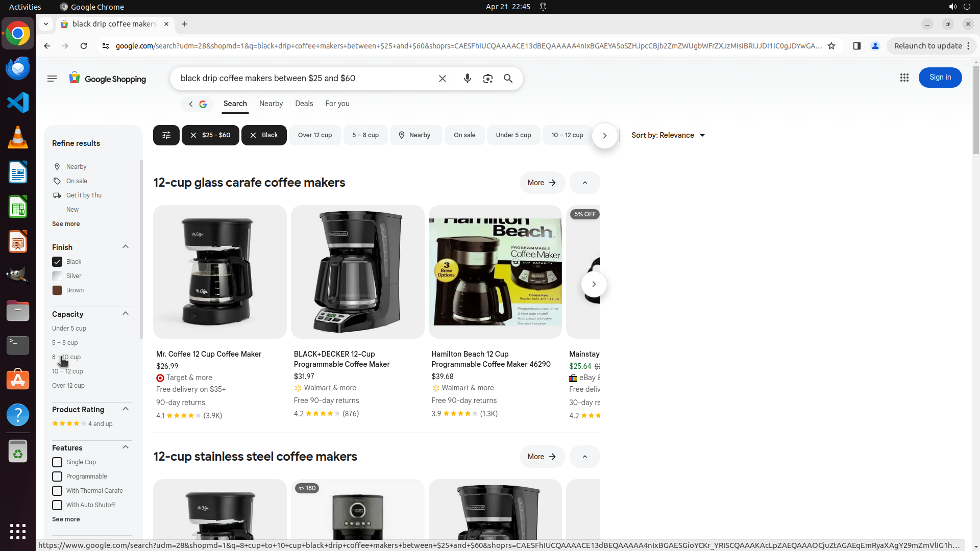Open Google Shopping hamburger menu icon
Screen dimensions: 980x551
point(52,79)
